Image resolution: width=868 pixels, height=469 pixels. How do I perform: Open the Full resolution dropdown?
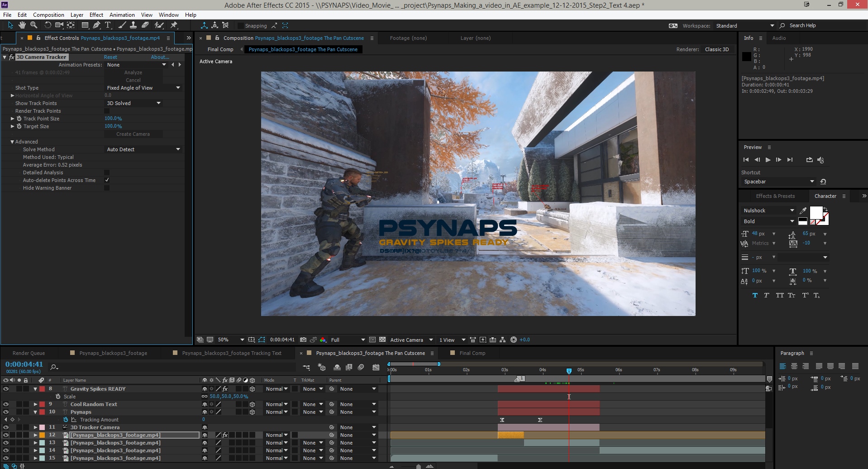click(x=348, y=340)
